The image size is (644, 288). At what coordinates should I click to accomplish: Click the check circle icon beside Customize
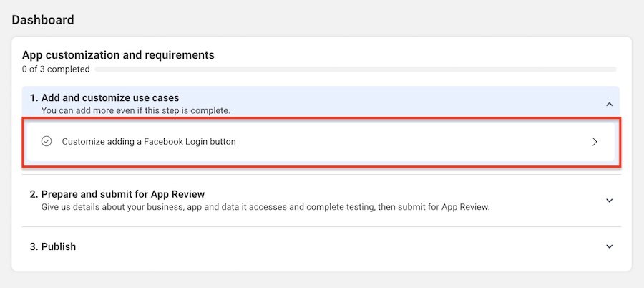pyautogui.click(x=47, y=142)
